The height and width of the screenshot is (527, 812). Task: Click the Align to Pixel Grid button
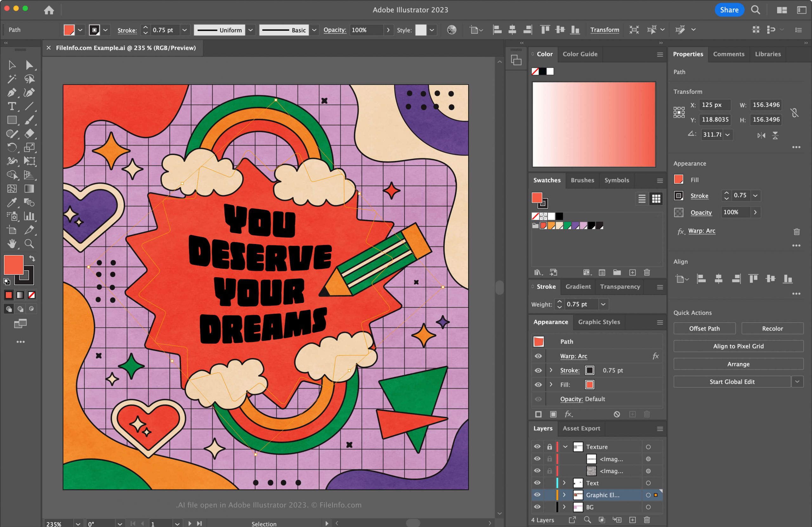(737, 345)
